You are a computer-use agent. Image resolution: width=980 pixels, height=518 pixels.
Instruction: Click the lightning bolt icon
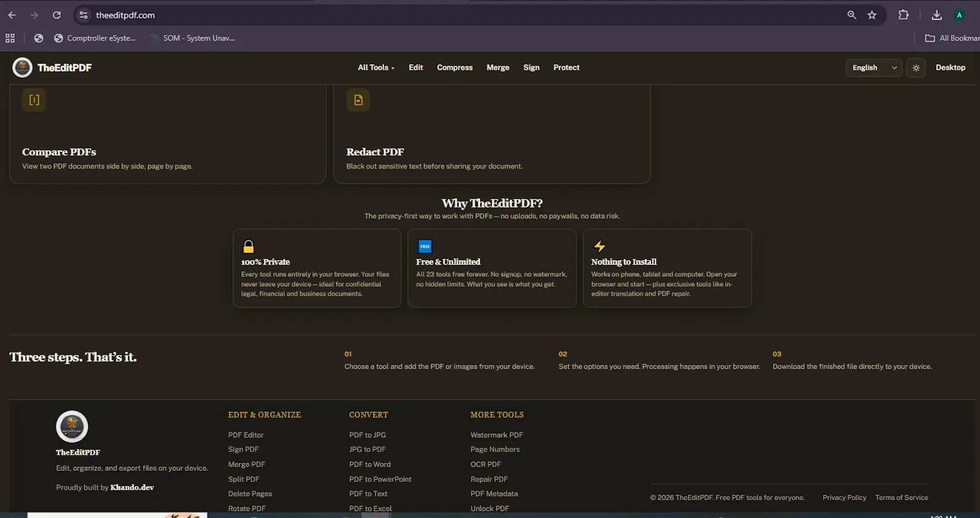click(600, 246)
